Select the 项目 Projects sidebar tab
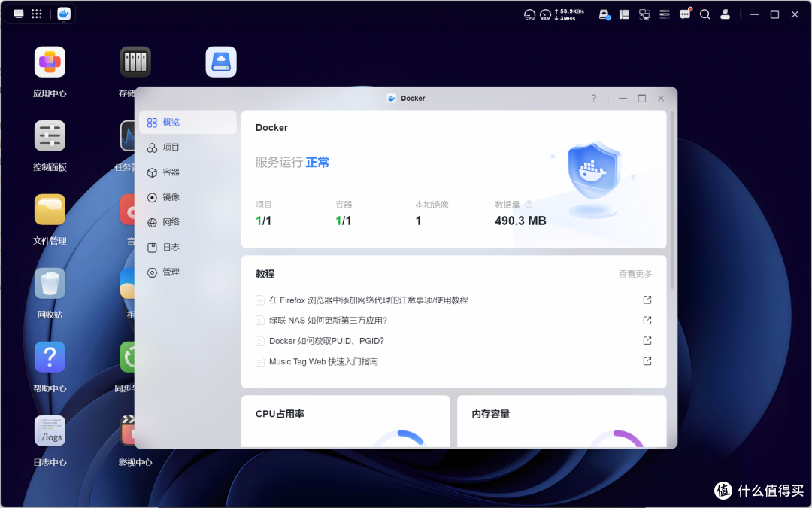This screenshot has width=812, height=508. click(x=187, y=148)
